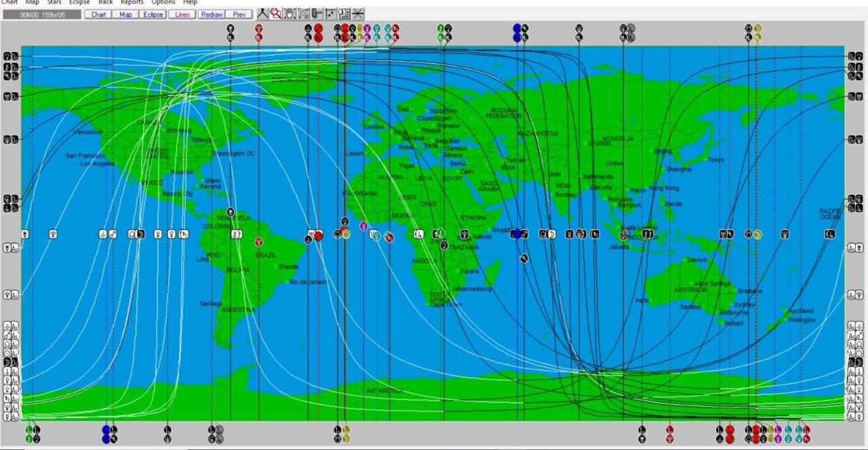868x450 pixels.
Task: Open the Eclipse menu
Action: 79,2
